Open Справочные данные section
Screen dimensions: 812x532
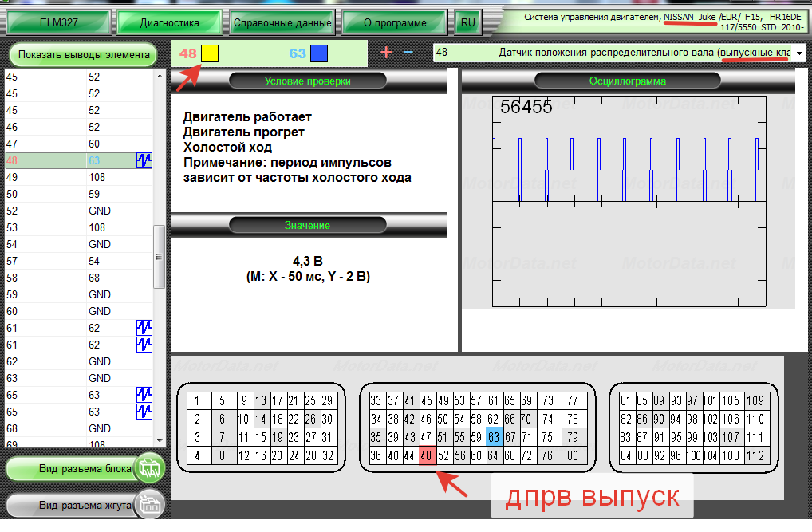pyautogui.click(x=282, y=22)
